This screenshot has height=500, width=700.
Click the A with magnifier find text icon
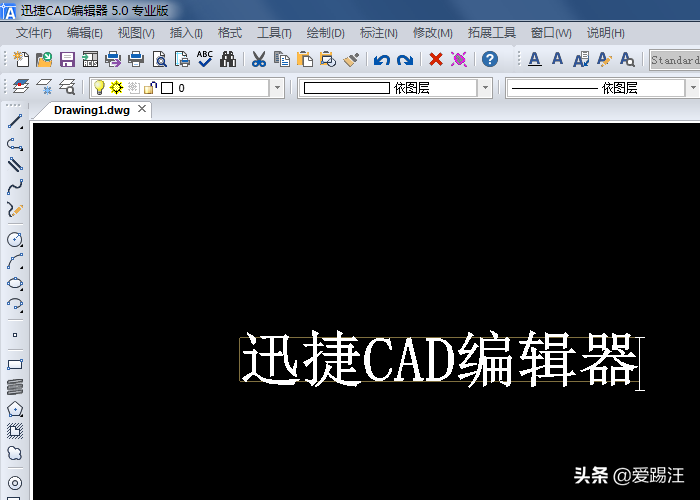[627, 59]
